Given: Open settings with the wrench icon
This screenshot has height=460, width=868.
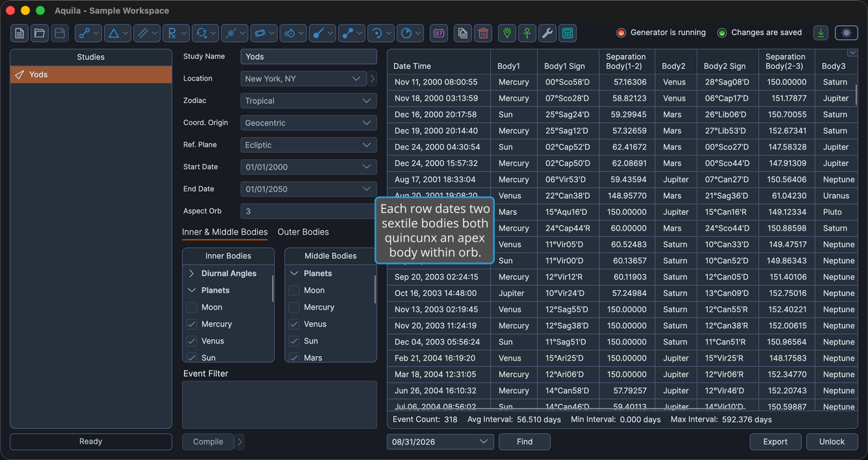Looking at the screenshot, I should (x=547, y=33).
